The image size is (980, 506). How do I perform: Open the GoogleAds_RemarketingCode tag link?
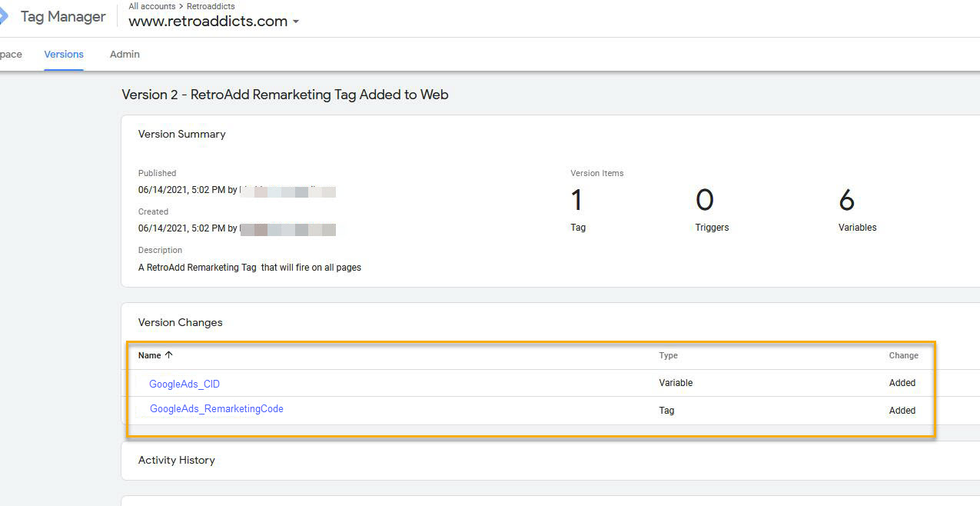tap(216, 409)
